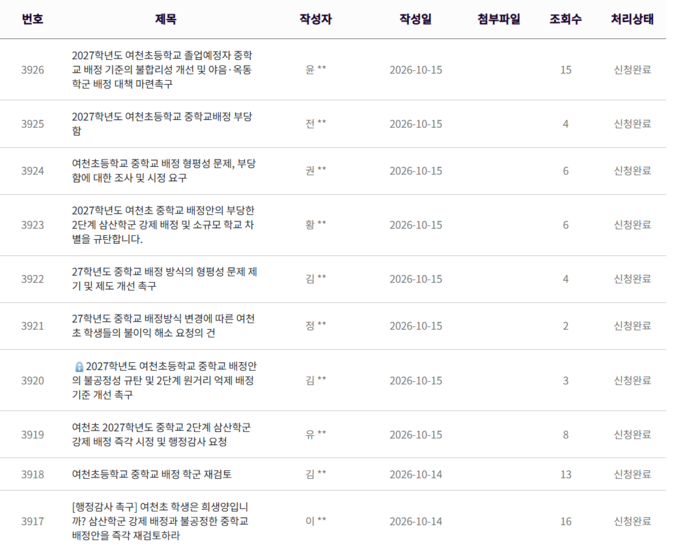Select post number 3918
Screen dimensions: 700x546
33,474
